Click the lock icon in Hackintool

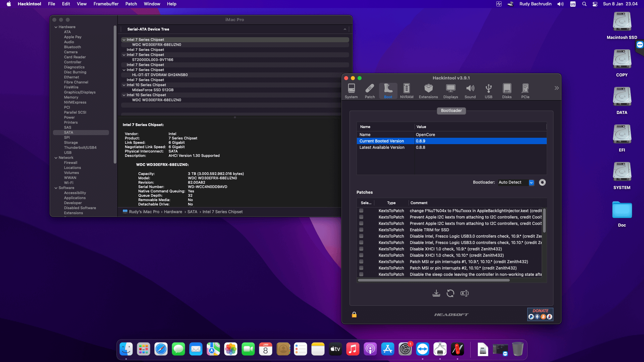tap(354, 314)
